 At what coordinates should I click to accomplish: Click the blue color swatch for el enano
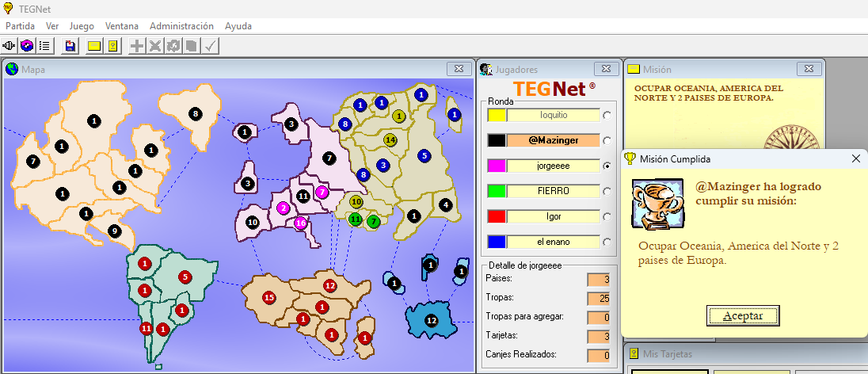497,242
